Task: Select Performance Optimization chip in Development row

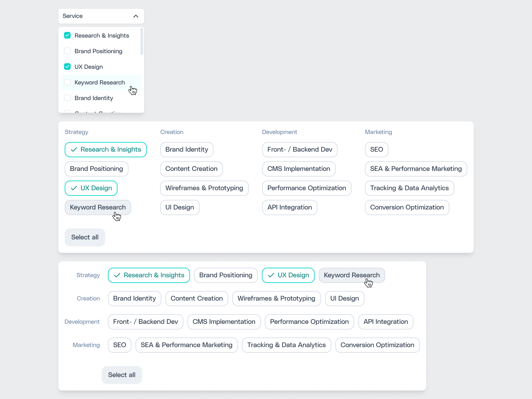Action: [x=310, y=322]
